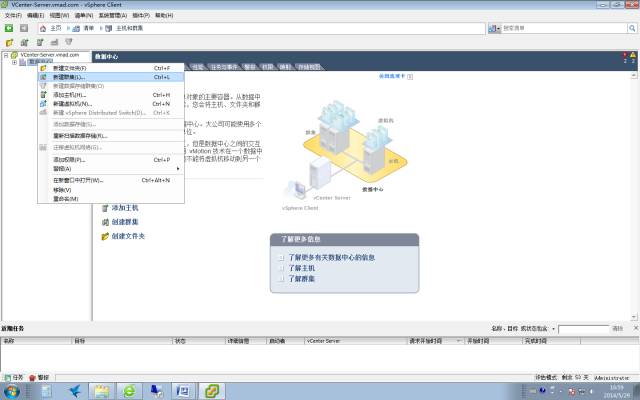Viewport: 640px width, 400px height.
Task: Open the vSphere Client taskbar icon
Action: [212, 391]
